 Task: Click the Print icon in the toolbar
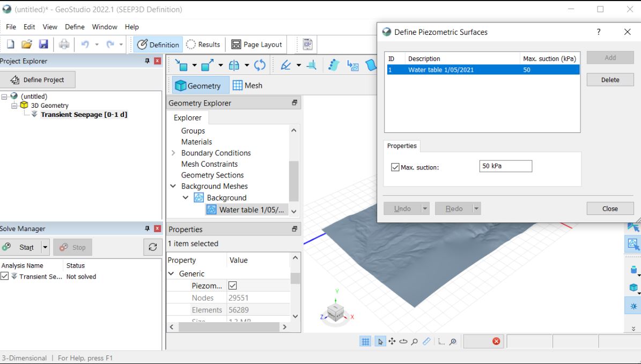[x=64, y=44]
